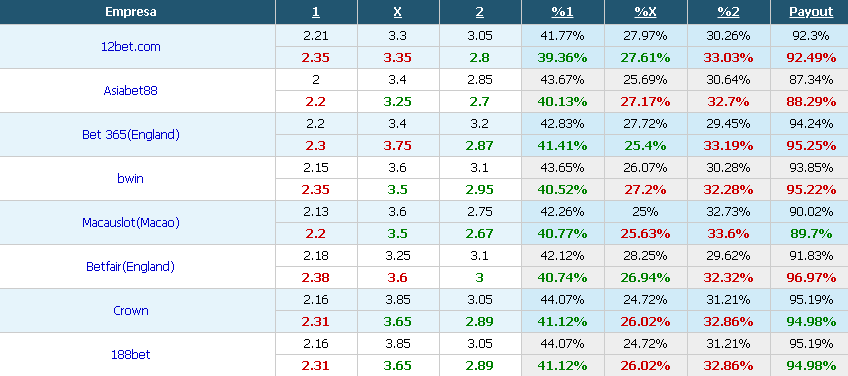Sort by the X column header
Viewport: 848px width, 376px height.
coord(398,12)
